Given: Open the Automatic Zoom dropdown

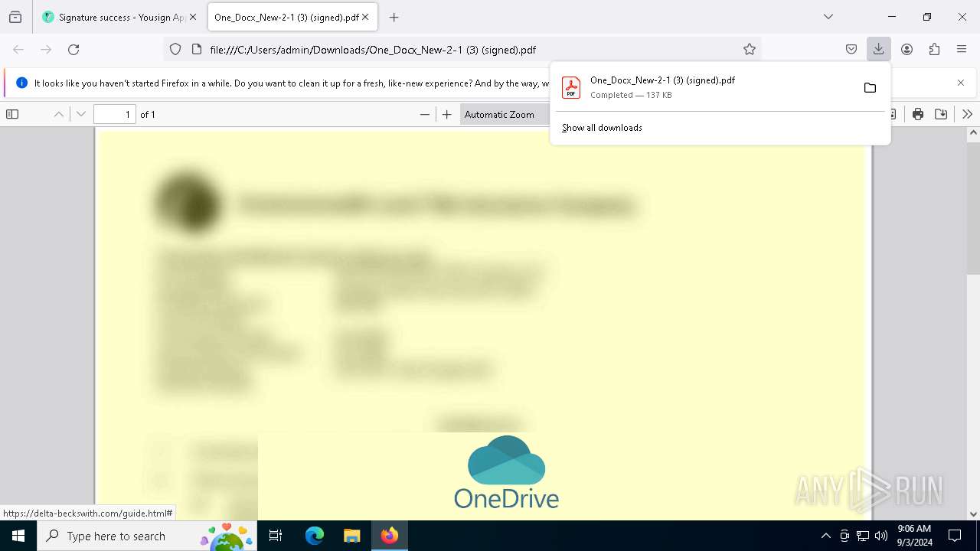Looking at the screenshot, I should pos(505,114).
